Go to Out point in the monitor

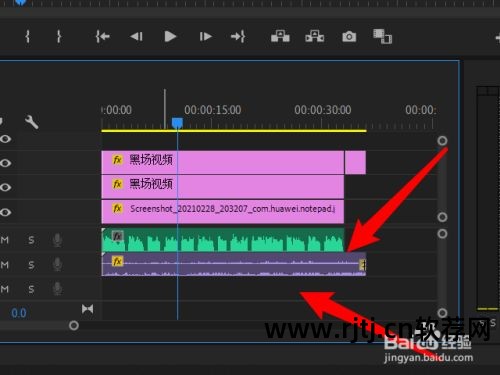238,36
